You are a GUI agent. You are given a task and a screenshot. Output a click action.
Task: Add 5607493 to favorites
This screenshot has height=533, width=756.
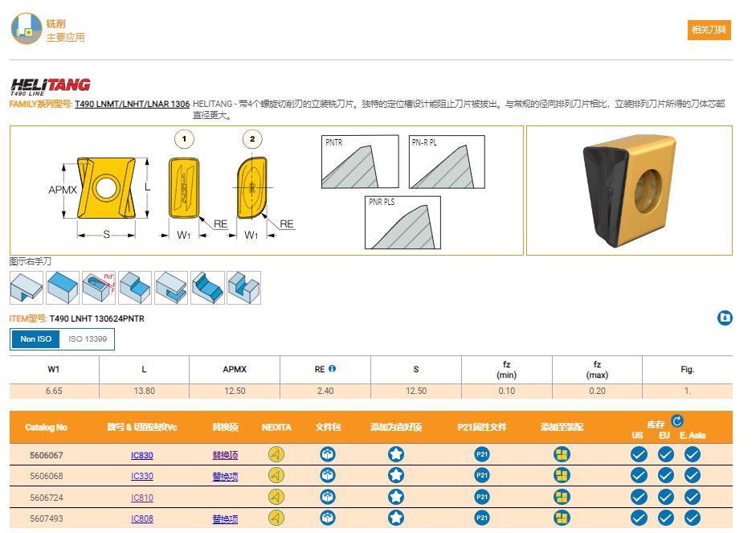pos(396,518)
